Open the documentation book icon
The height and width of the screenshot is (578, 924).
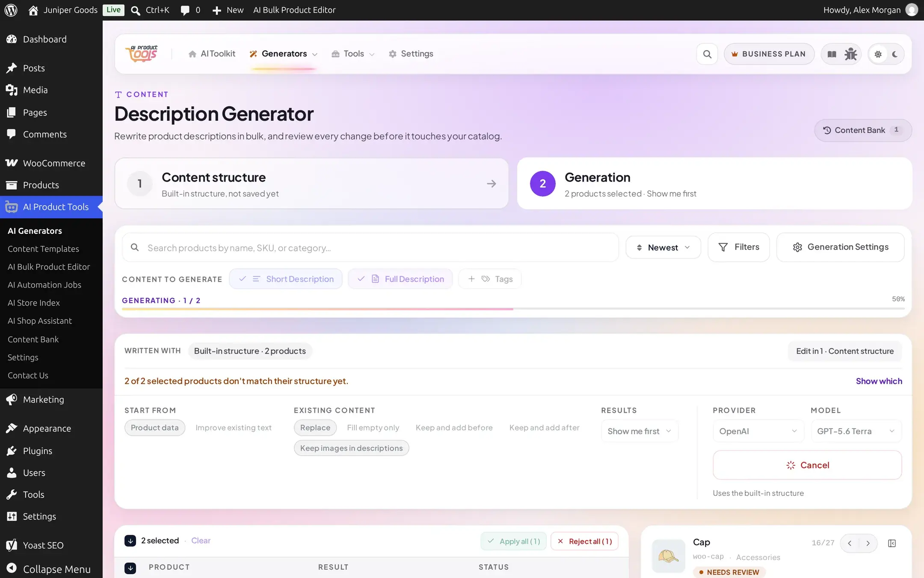pos(832,54)
